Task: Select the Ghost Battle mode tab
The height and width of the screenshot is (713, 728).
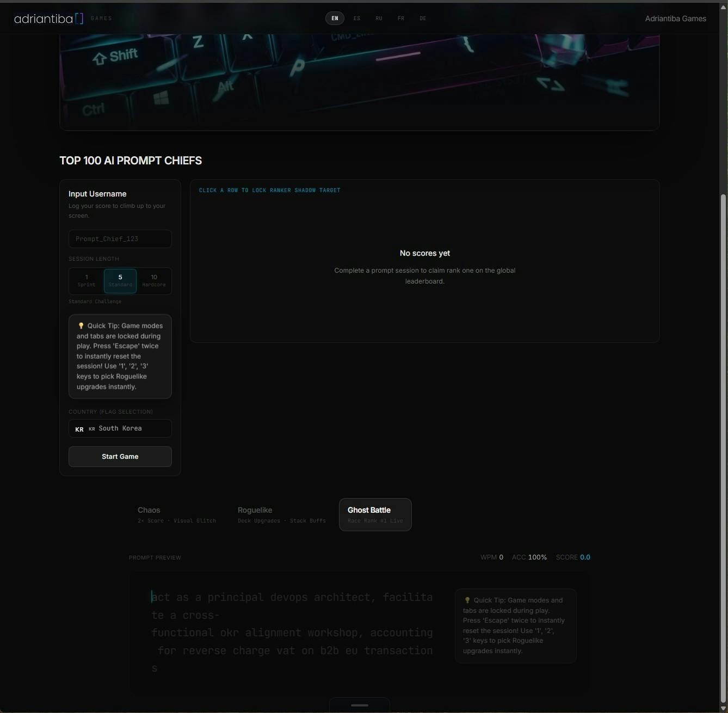Action: coord(375,514)
